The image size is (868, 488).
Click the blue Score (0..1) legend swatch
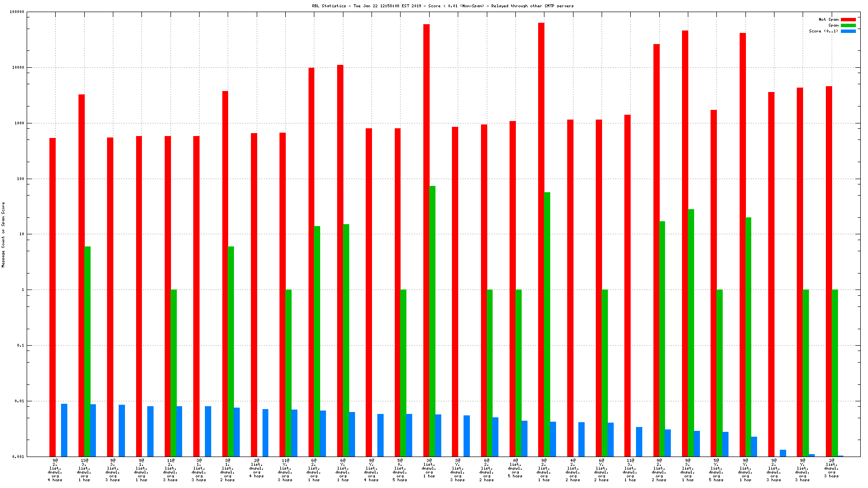(x=848, y=31)
